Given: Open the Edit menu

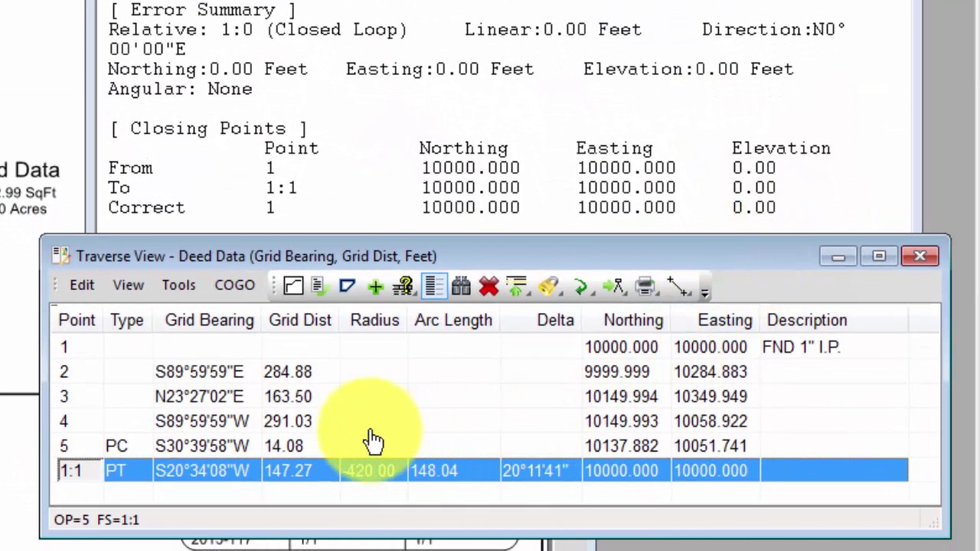Looking at the screenshot, I should 82,285.
